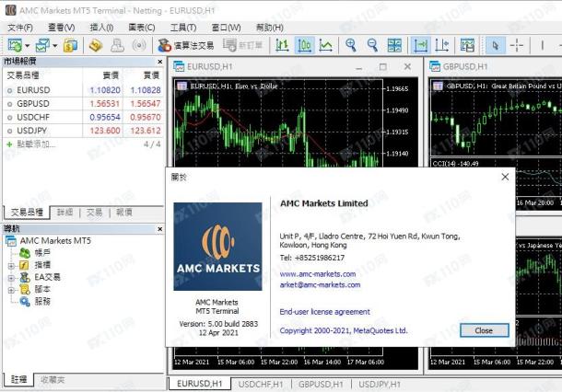Select the GBPUSD row in Market Watch
This screenshot has height=392, width=562.
click(83, 103)
